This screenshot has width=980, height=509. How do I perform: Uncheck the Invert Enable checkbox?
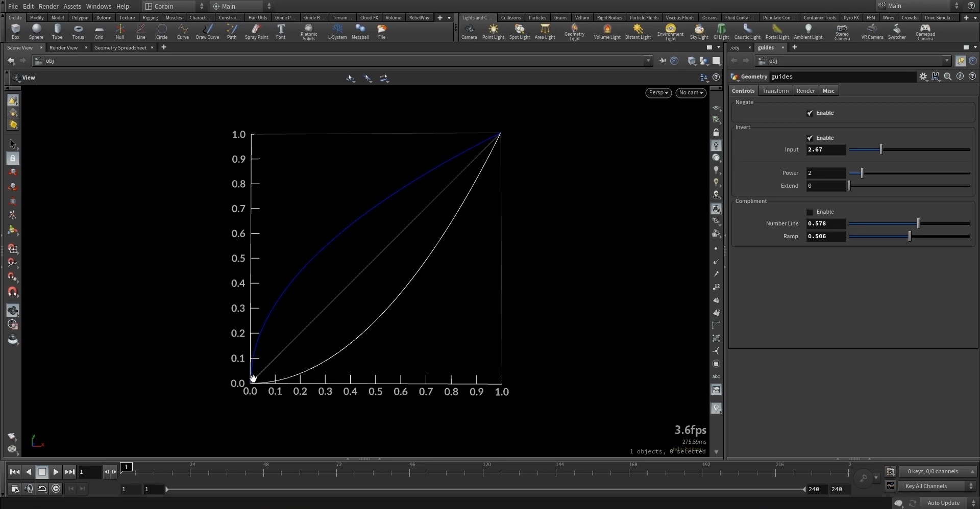(x=810, y=138)
